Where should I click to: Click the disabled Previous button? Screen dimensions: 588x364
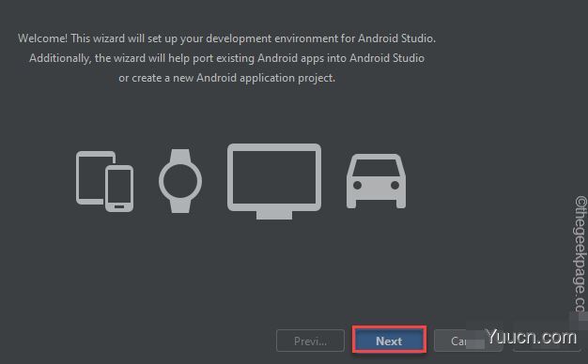coord(310,341)
